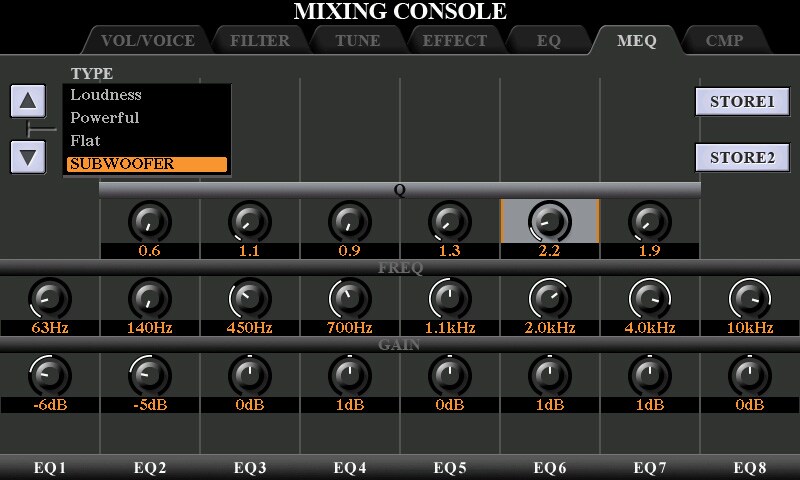Select the Q knob showing 2.2
Viewport: 800px width, 480px height.
(549, 220)
